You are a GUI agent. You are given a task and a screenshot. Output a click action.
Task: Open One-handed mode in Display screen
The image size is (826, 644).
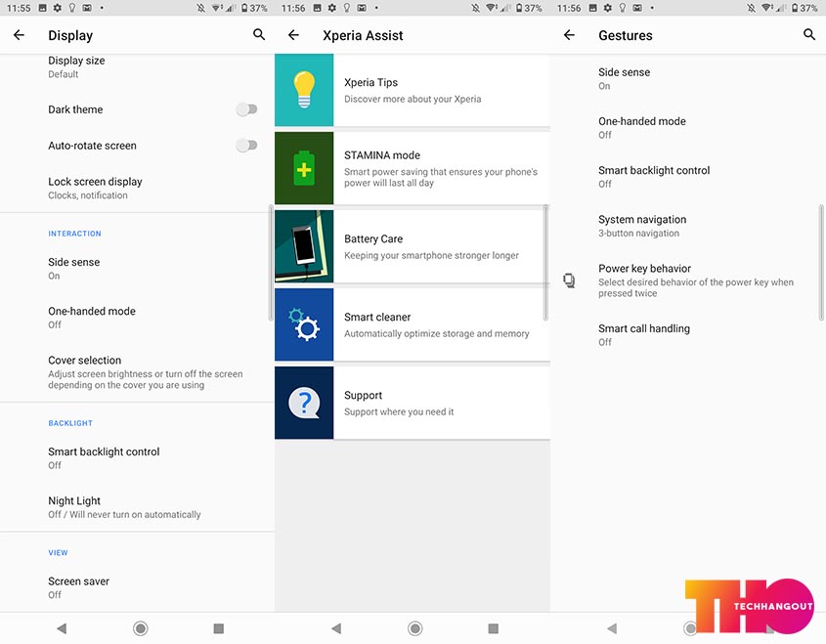[x=137, y=318]
